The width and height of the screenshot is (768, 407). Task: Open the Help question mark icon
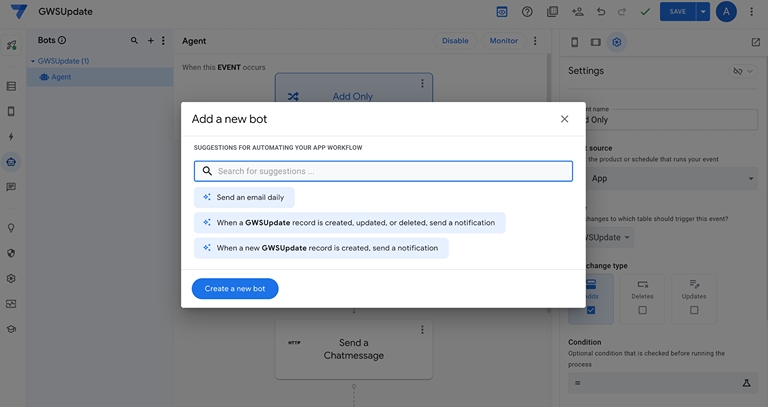527,12
